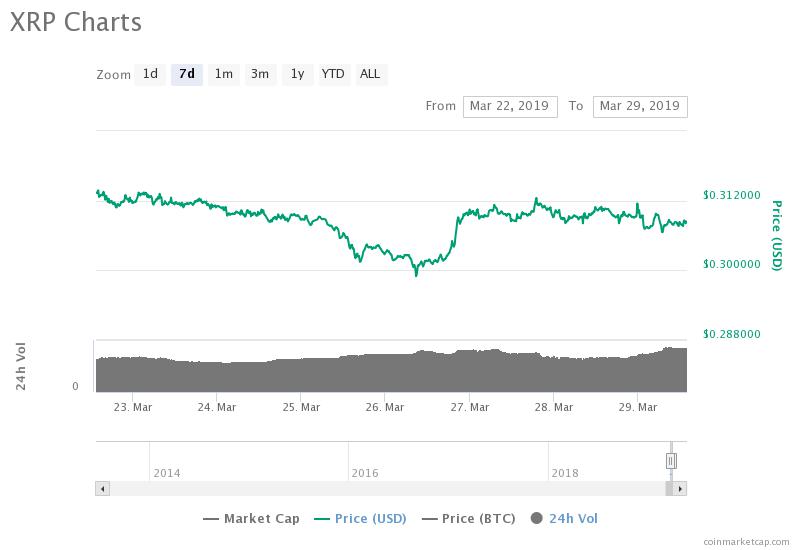Click the $0.300000 price axis label
The width and height of the screenshot is (800, 550).
pyautogui.click(x=732, y=264)
